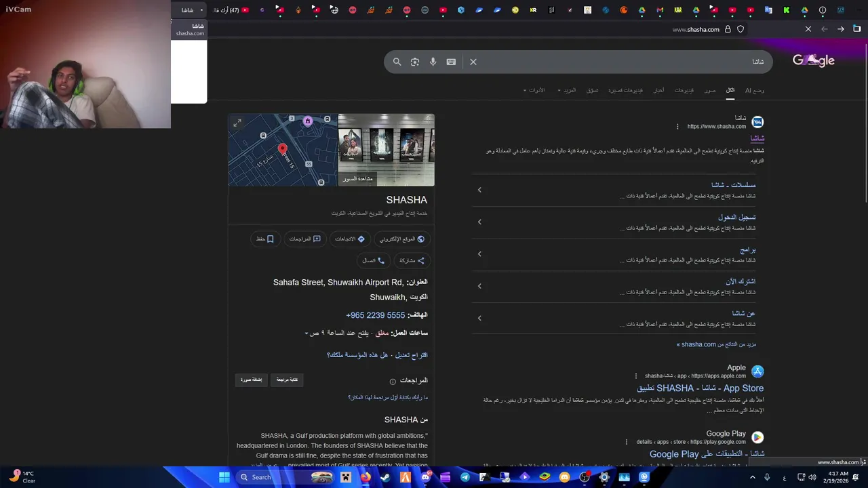
Task: Show hidden system tray icons chevron
Action: pos(752,477)
